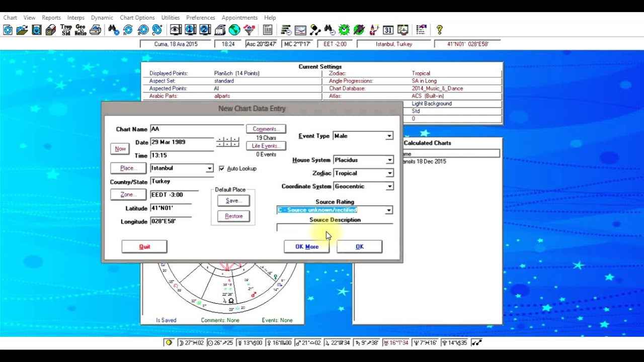
Task: Click the Quit button
Action: coord(144,246)
